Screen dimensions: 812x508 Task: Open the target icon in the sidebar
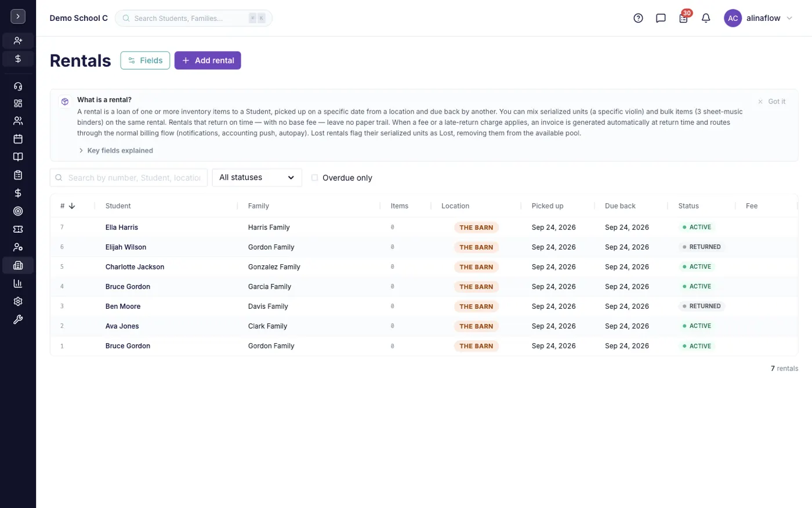click(18, 211)
